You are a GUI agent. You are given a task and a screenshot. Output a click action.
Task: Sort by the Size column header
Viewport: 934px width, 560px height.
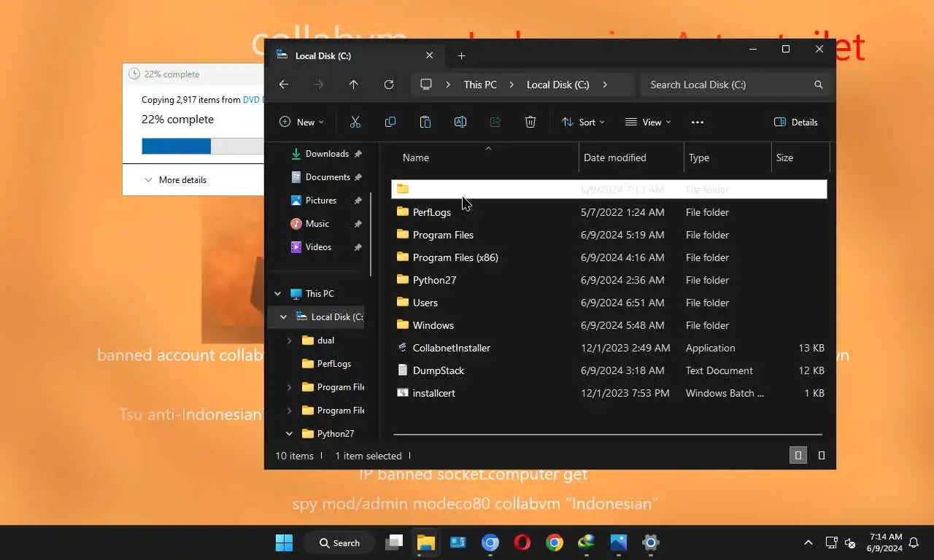pos(800,157)
